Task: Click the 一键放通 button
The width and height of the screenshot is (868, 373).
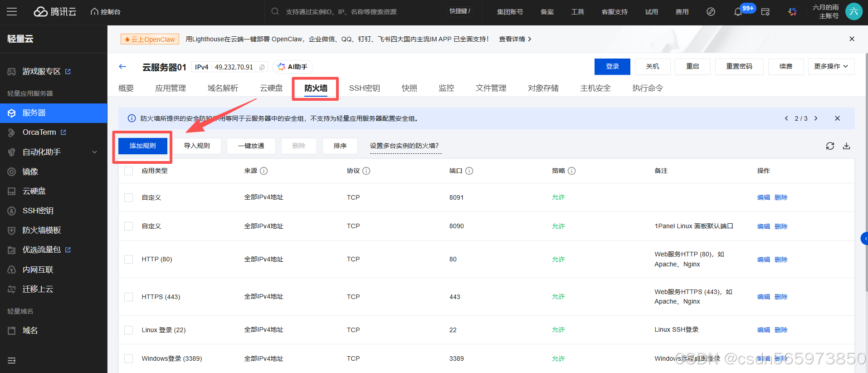Action: (x=251, y=146)
